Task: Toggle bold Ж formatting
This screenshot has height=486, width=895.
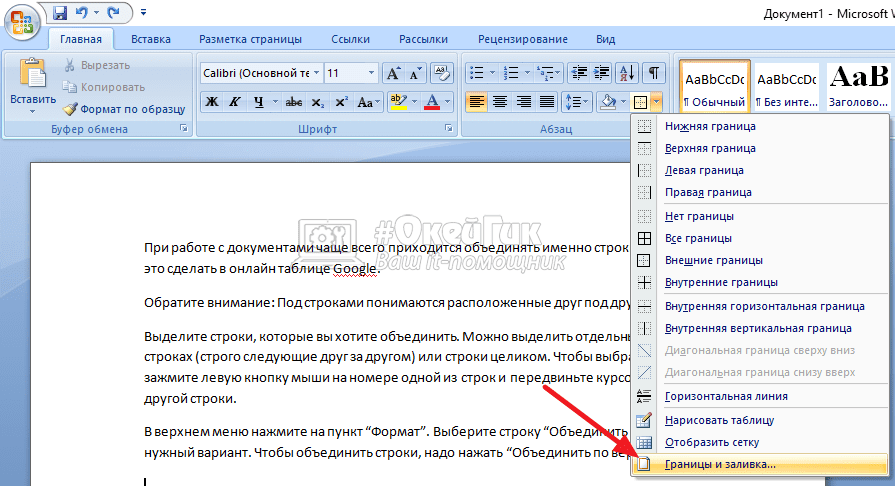Action: [x=212, y=102]
